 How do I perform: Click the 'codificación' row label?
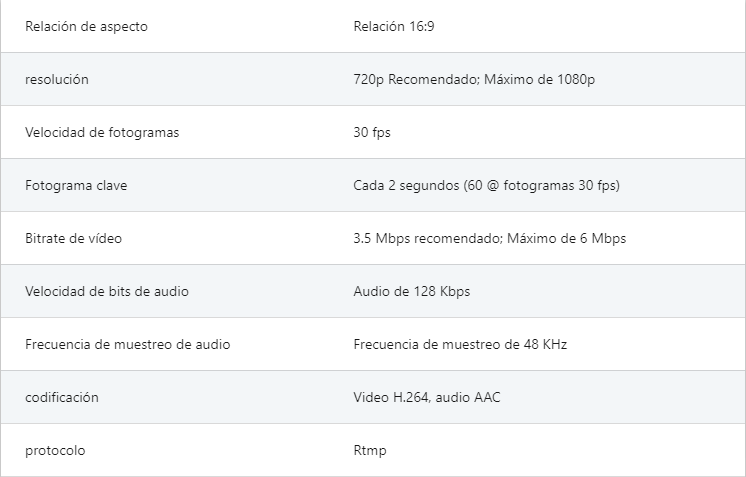click(62, 397)
